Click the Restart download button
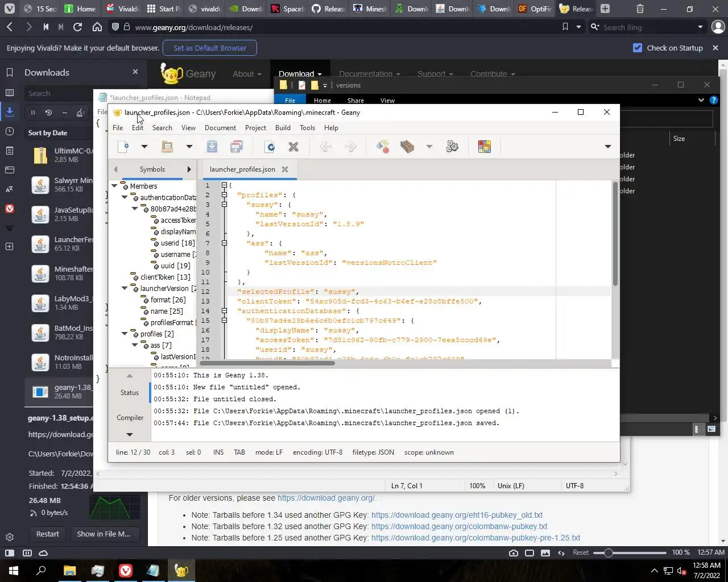 pyautogui.click(x=48, y=534)
